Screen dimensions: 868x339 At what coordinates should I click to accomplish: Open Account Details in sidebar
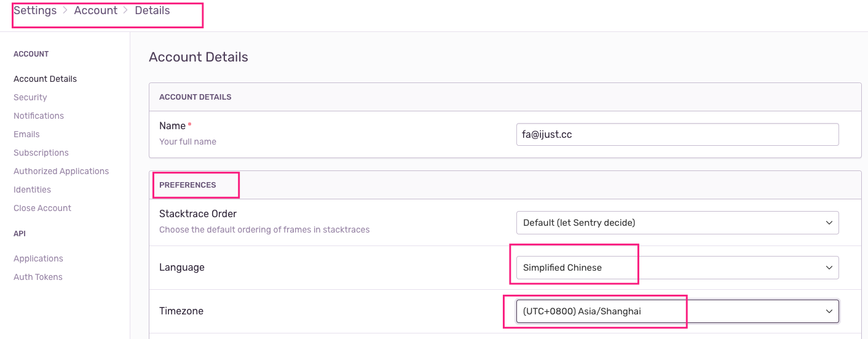45,79
